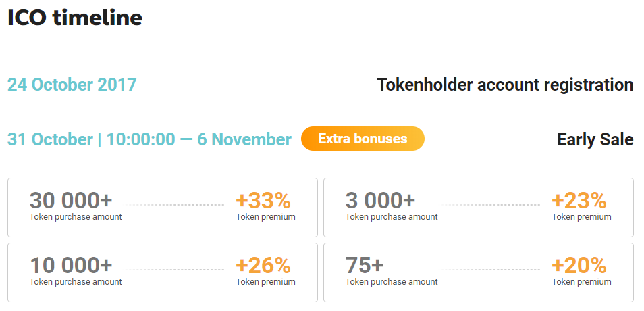Click the Early Sale label
Screen dimensions: 644x311
pos(595,139)
